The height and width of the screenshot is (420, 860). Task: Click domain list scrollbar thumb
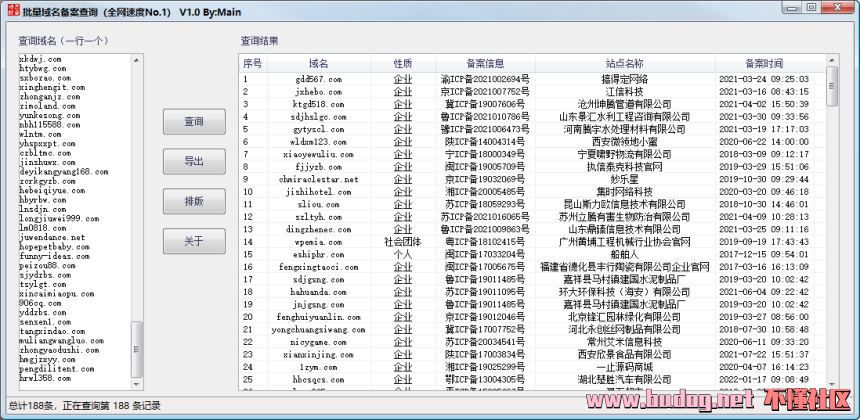click(x=137, y=349)
